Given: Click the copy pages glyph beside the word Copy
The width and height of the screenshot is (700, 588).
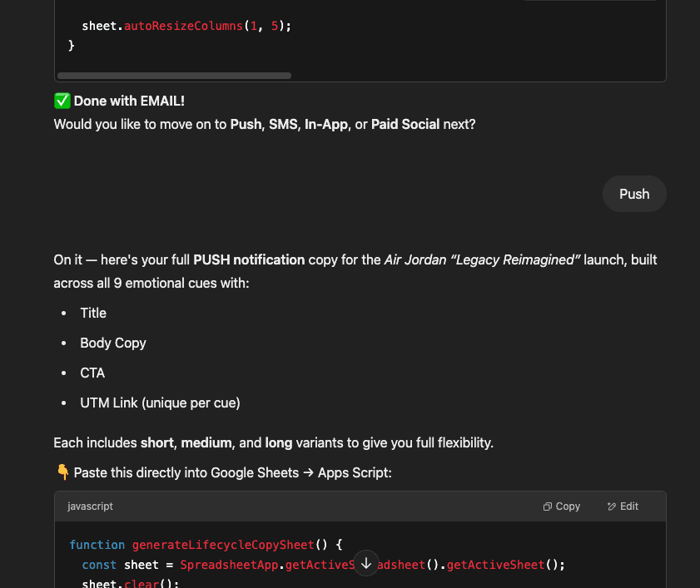Looking at the screenshot, I should (x=547, y=506).
